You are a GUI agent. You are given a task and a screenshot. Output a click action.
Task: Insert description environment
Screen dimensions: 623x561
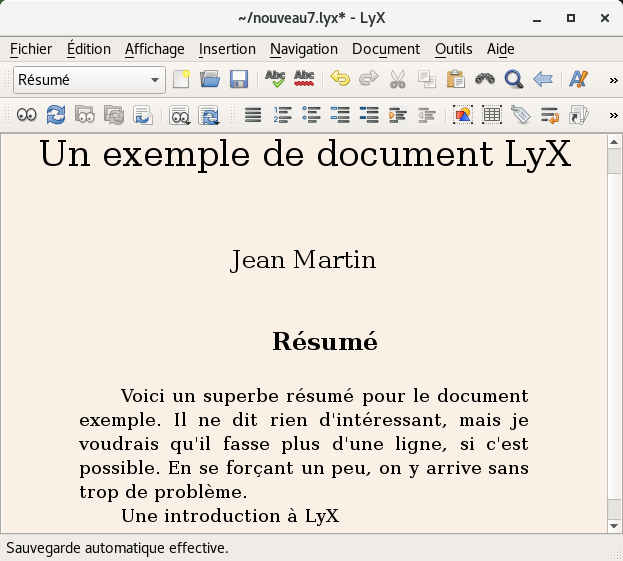click(x=369, y=115)
